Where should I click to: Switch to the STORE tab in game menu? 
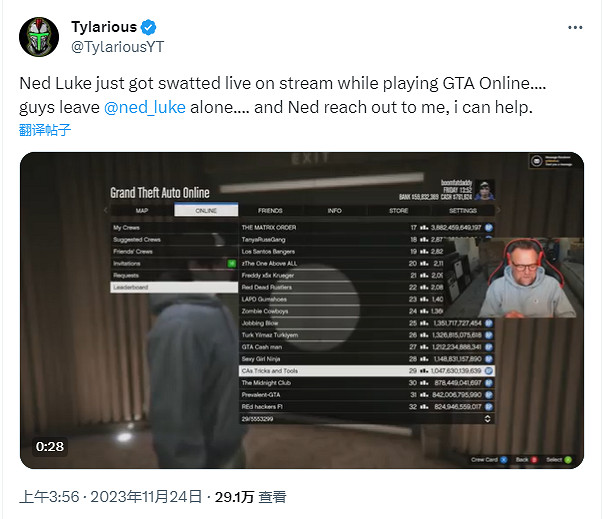coord(398,211)
